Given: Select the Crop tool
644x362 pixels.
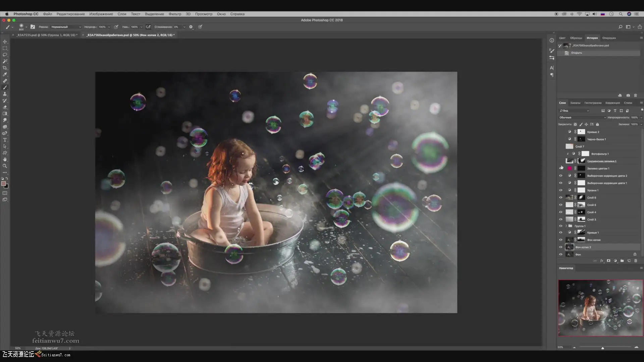Looking at the screenshot, I should [x=5, y=68].
